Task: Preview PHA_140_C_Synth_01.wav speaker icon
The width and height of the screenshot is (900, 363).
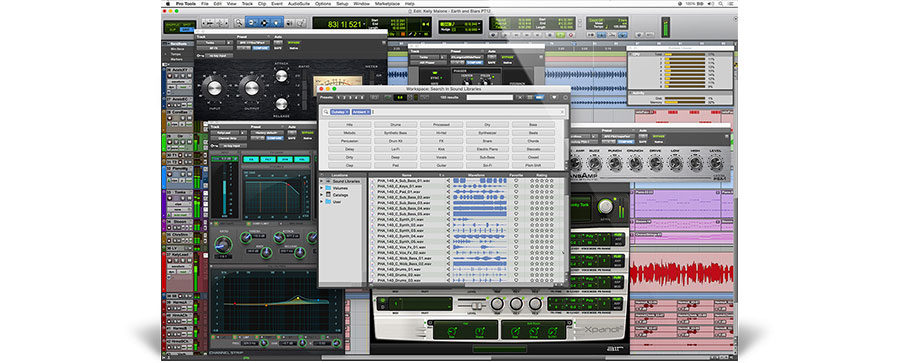Action: [449, 220]
